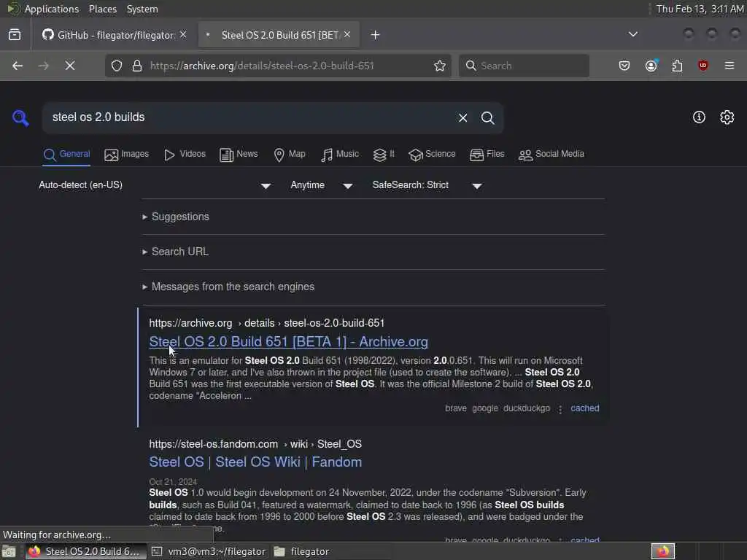Open search preferences gear icon
747x560 pixels.
(x=727, y=117)
